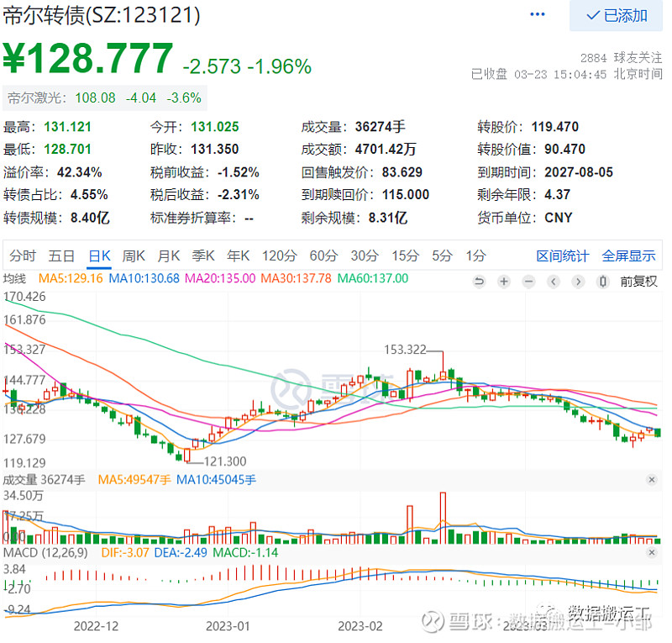Click the 2023-01 date axis label

(228, 626)
